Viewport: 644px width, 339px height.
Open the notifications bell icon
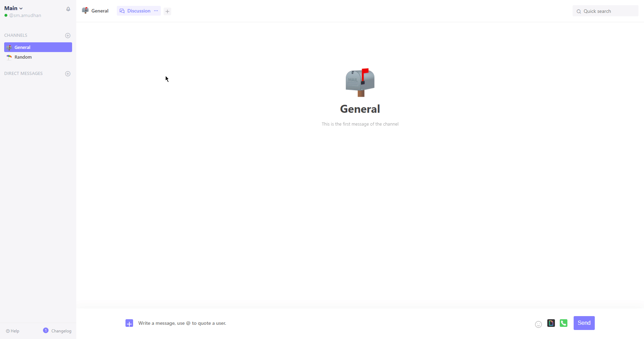[68, 9]
